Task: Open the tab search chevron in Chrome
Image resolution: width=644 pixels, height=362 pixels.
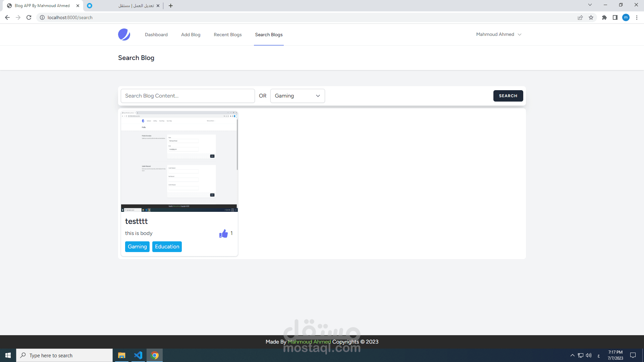Action: [590, 5]
